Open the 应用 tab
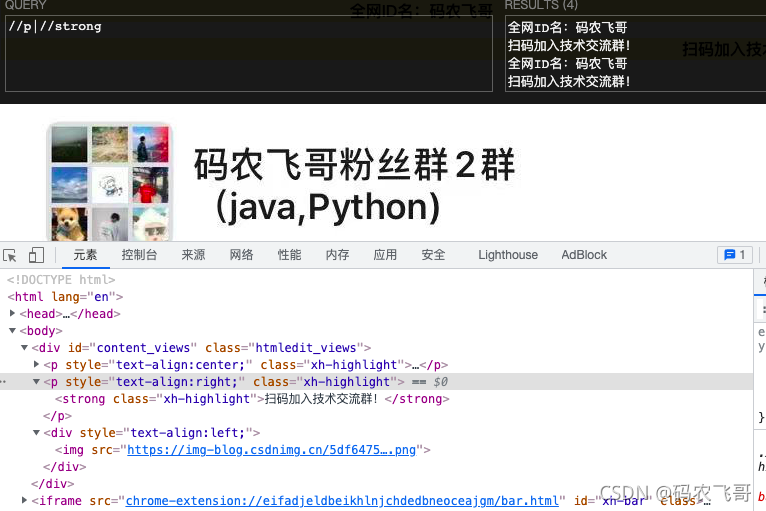Image resolution: width=766 pixels, height=511 pixels. (385, 255)
